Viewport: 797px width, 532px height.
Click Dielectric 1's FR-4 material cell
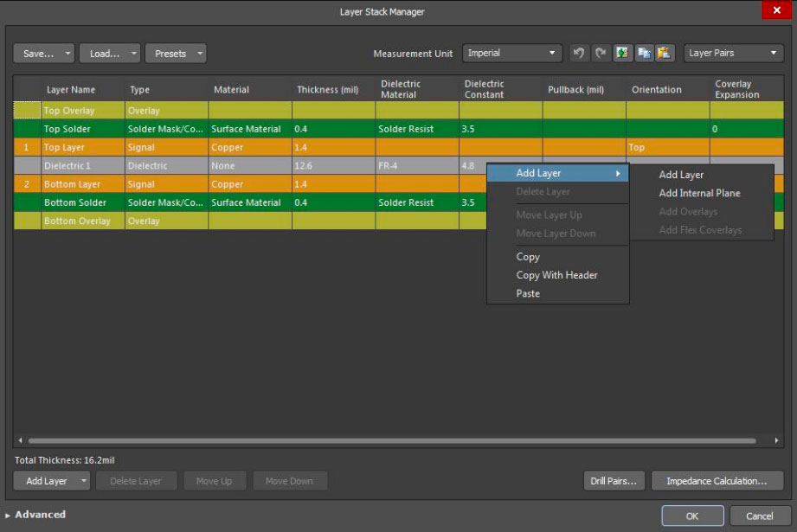pyautogui.click(x=417, y=165)
